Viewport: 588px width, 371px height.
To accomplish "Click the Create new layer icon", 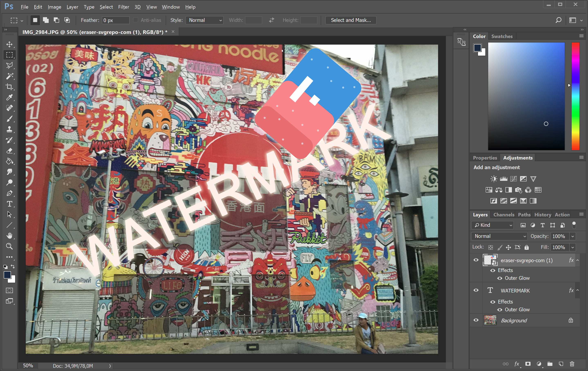I will [561, 364].
